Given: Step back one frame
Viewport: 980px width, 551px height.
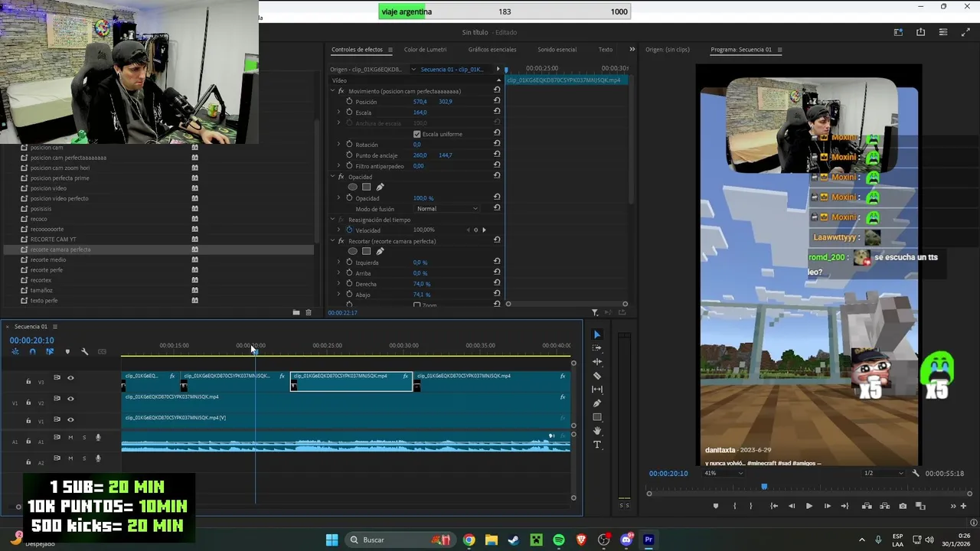Looking at the screenshot, I should pos(791,506).
